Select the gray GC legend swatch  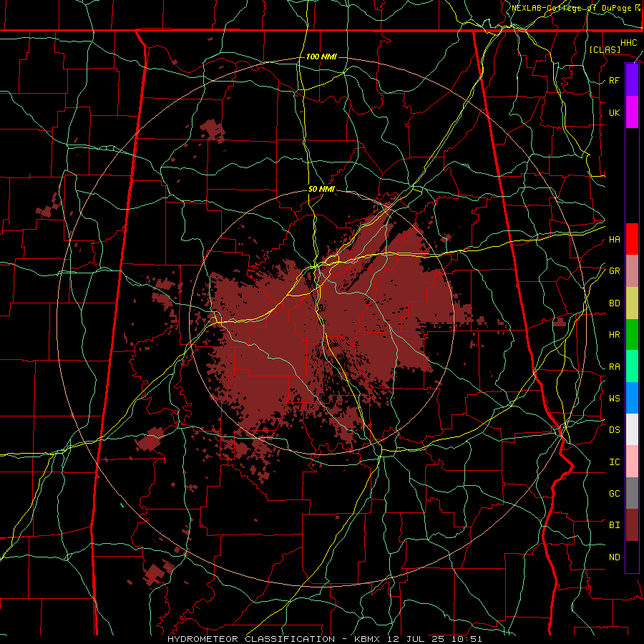click(632, 493)
